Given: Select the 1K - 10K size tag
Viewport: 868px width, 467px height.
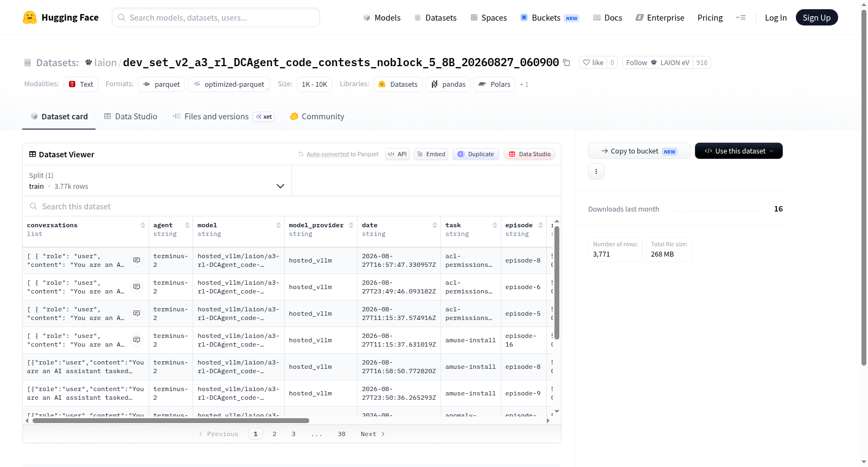Looking at the screenshot, I should (x=314, y=84).
